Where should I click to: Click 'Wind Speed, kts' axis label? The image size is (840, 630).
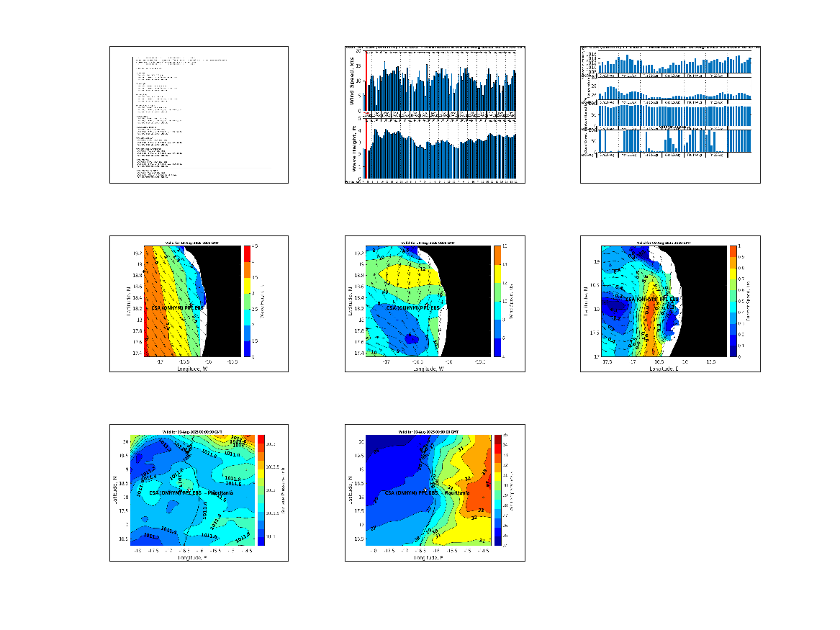pos(352,81)
